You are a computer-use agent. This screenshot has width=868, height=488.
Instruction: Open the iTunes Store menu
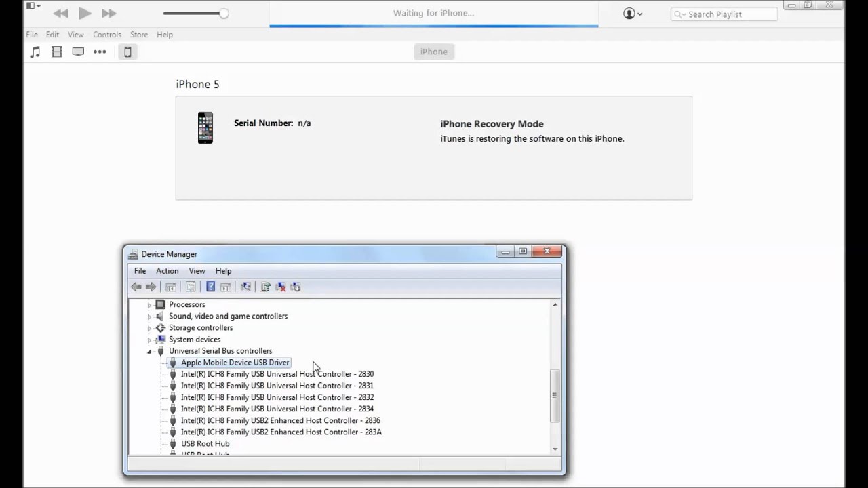click(x=139, y=35)
